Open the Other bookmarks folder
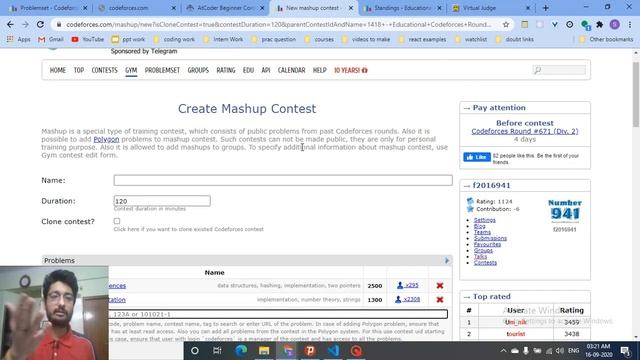 pyautogui.click(x=606, y=39)
